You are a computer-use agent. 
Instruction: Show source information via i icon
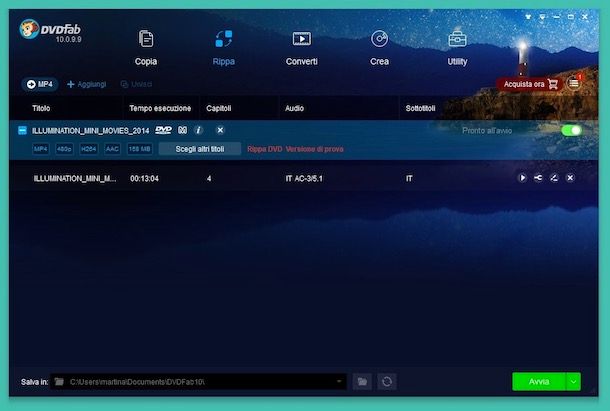198,130
